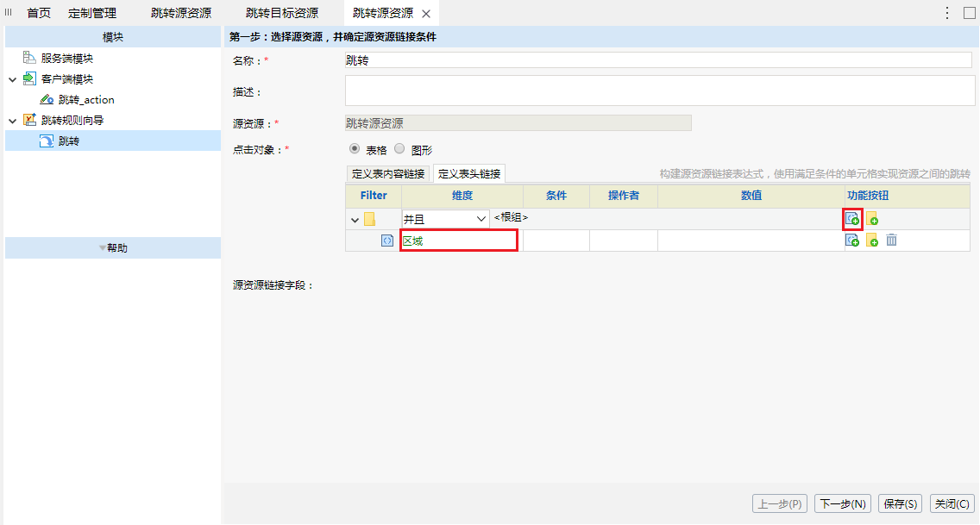Click the <根组> label
Image resolution: width=980 pixels, height=525 pixels.
(511, 217)
